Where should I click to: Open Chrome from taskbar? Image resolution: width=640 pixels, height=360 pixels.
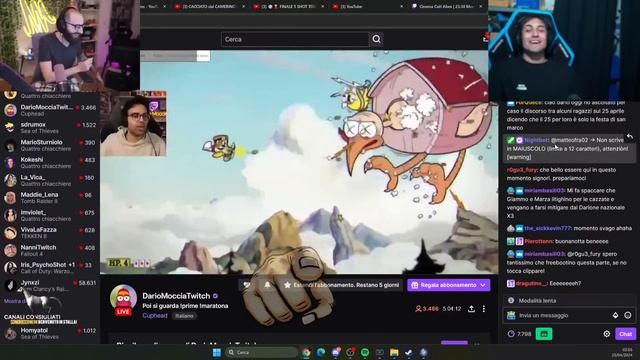306,352
